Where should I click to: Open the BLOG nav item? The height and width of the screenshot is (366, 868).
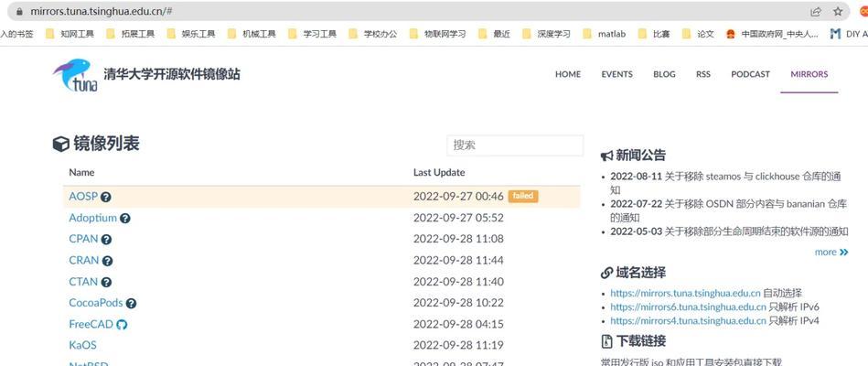tap(664, 74)
